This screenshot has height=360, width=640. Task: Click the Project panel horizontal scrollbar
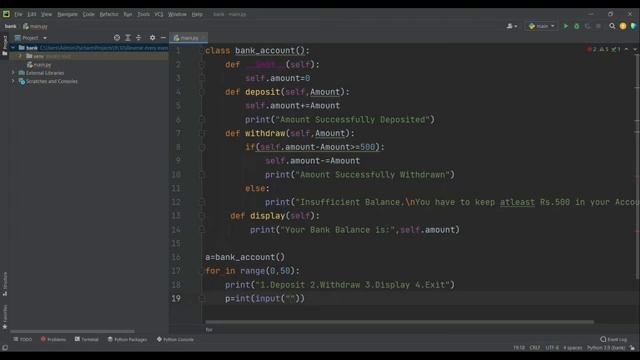pos(72,331)
